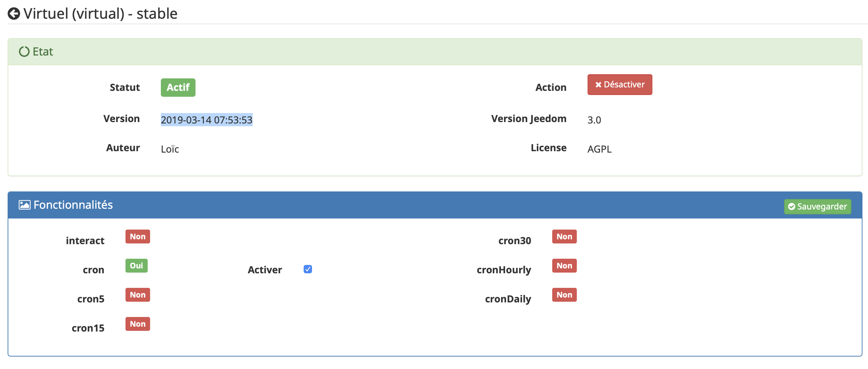Click the Non badge next to cronDaily

(x=564, y=295)
